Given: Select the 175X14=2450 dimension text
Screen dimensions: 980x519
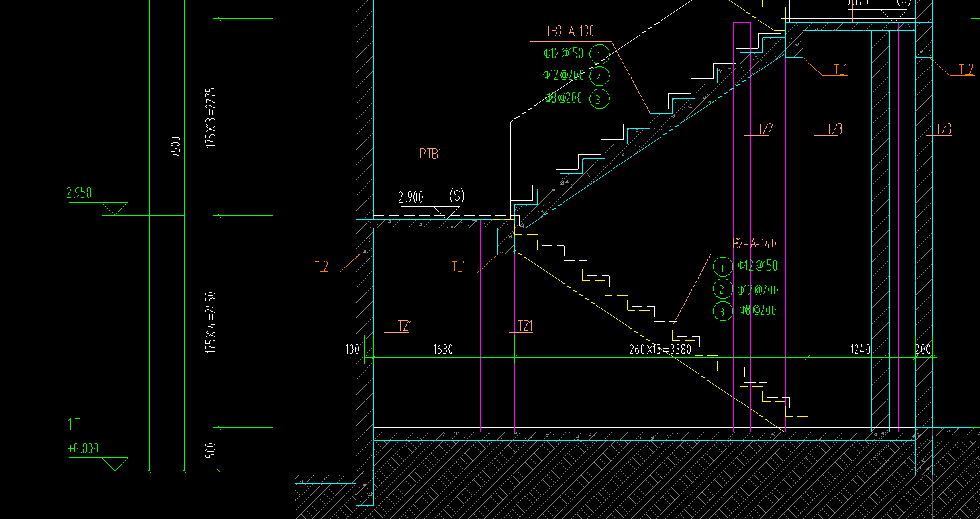Looking at the screenshot, I should point(211,322).
